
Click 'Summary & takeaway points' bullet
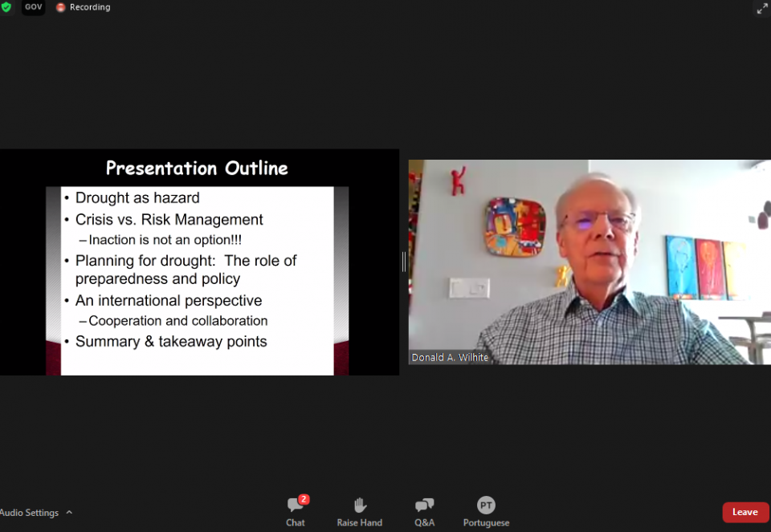tap(171, 341)
